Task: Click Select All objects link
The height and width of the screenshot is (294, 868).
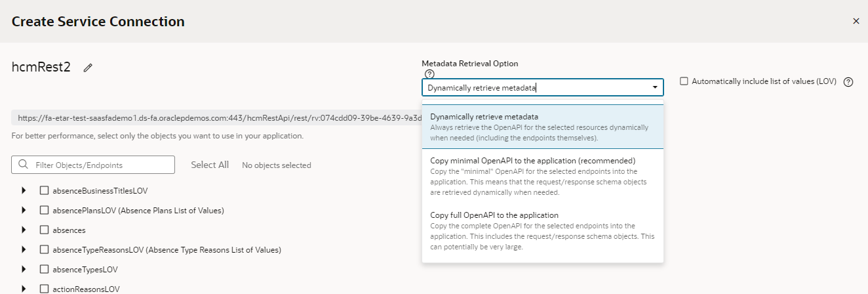Action: 210,165
